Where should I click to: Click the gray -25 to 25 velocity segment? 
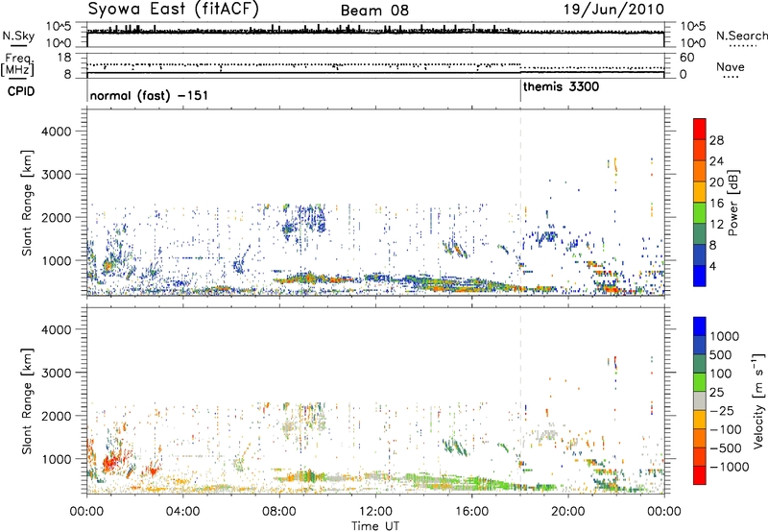coord(700,400)
